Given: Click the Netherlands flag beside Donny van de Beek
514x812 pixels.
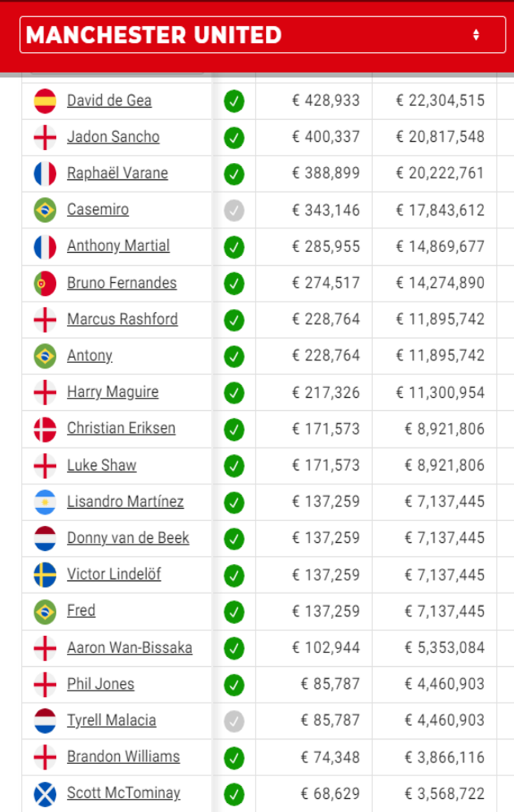Looking at the screenshot, I should click(45, 538).
